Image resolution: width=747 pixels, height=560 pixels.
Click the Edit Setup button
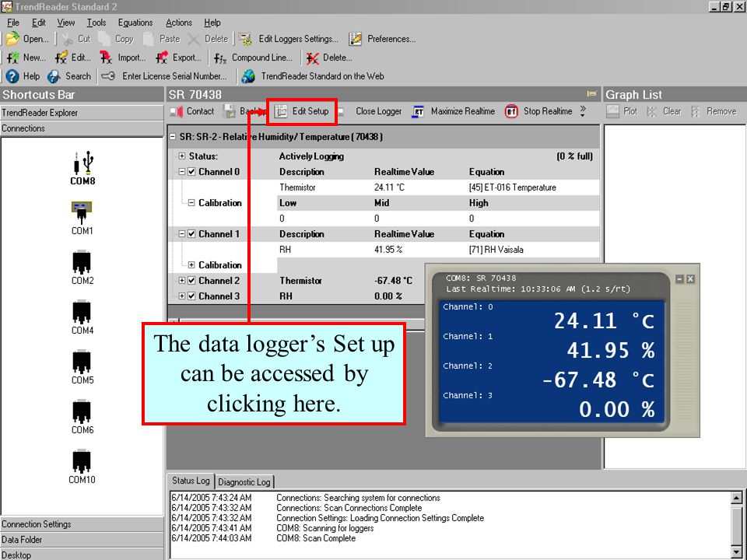pos(302,111)
